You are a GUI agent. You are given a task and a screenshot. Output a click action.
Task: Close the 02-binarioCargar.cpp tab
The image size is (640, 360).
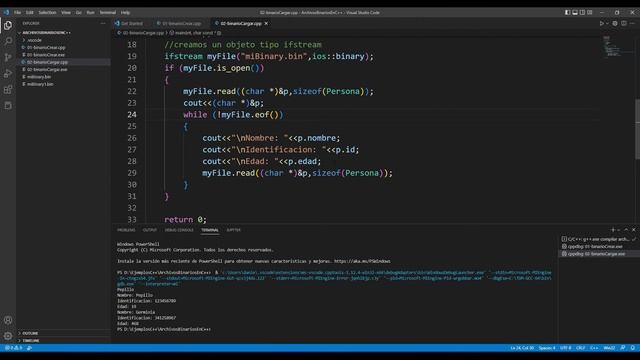click(x=266, y=24)
